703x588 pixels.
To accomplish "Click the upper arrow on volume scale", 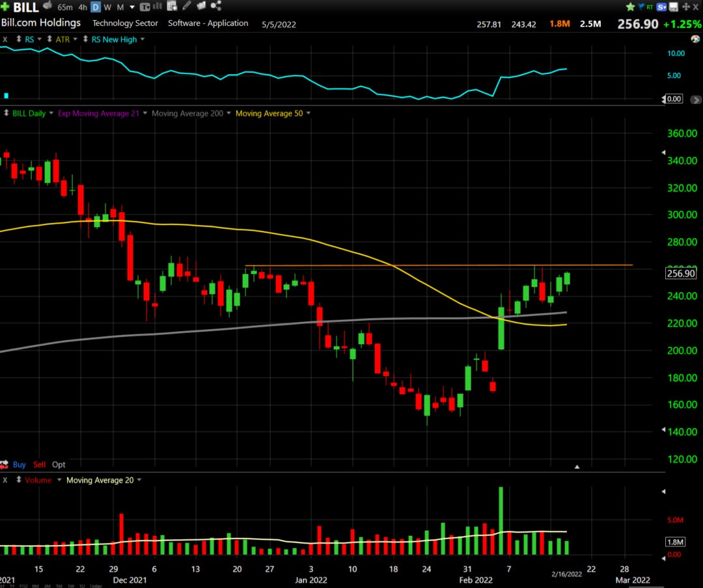I will [663, 492].
